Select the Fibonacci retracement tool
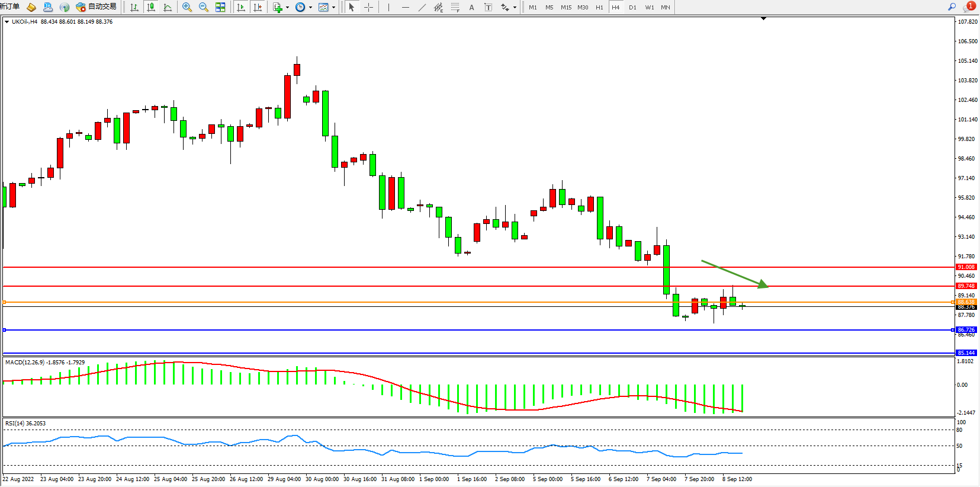980x487 pixels. 455,7
